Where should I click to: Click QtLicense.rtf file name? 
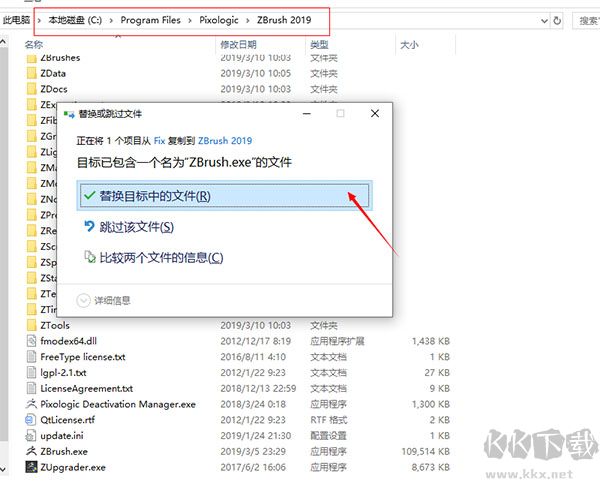coord(67,420)
